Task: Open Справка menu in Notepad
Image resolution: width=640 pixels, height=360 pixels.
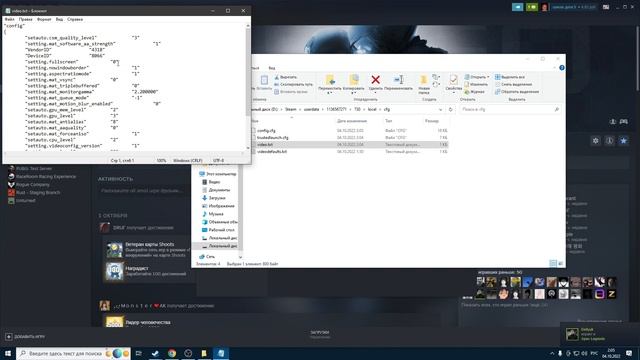Action: click(x=75, y=19)
